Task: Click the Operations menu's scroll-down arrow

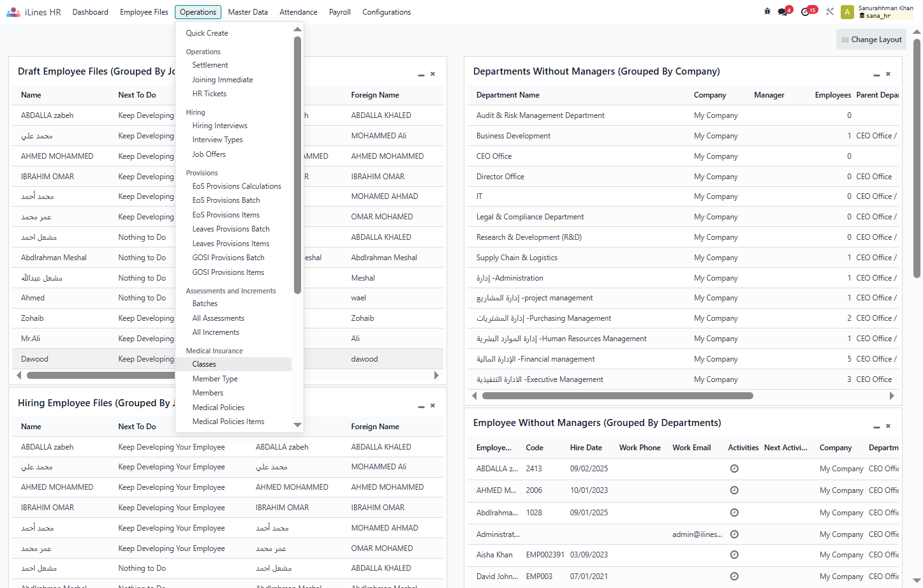Action: [297, 425]
